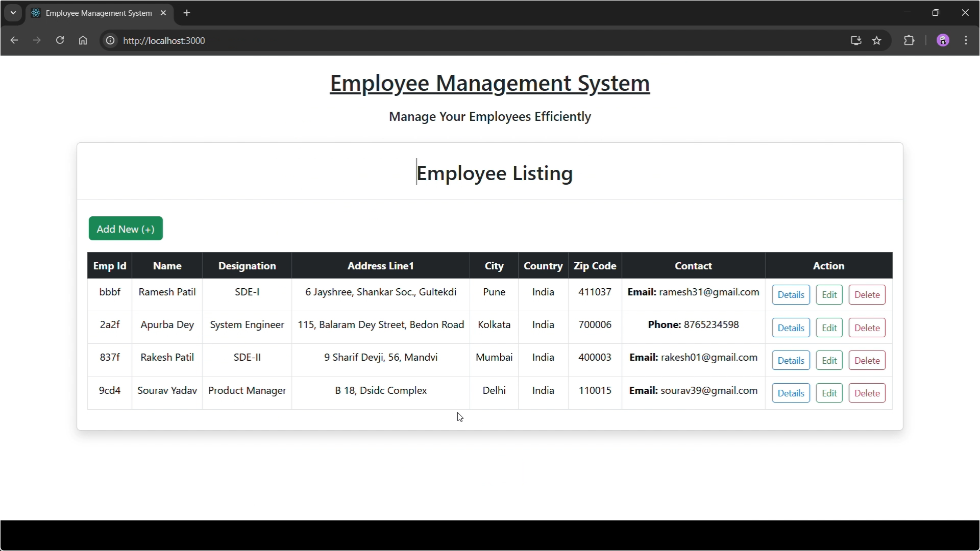This screenshot has width=980, height=551.
Task: Reload the current page
Action: pyautogui.click(x=60, y=40)
